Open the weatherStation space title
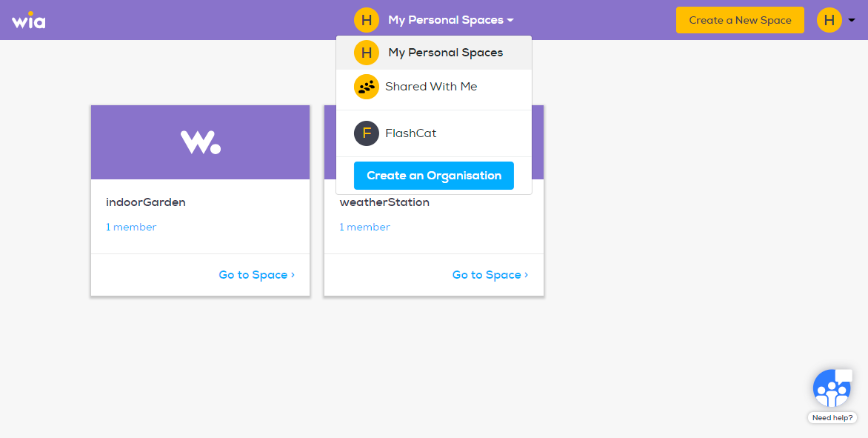The image size is (868, 438). click(384, 202)
